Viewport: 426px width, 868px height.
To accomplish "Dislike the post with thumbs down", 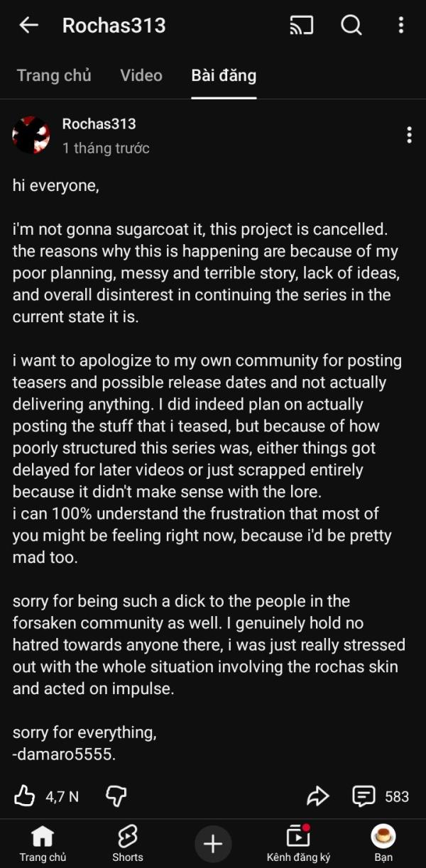I will click(x=116, y=796).
